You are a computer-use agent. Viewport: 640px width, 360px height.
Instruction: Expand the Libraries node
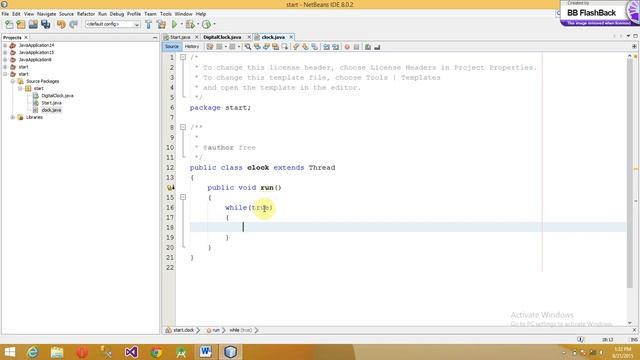(13, 117)
